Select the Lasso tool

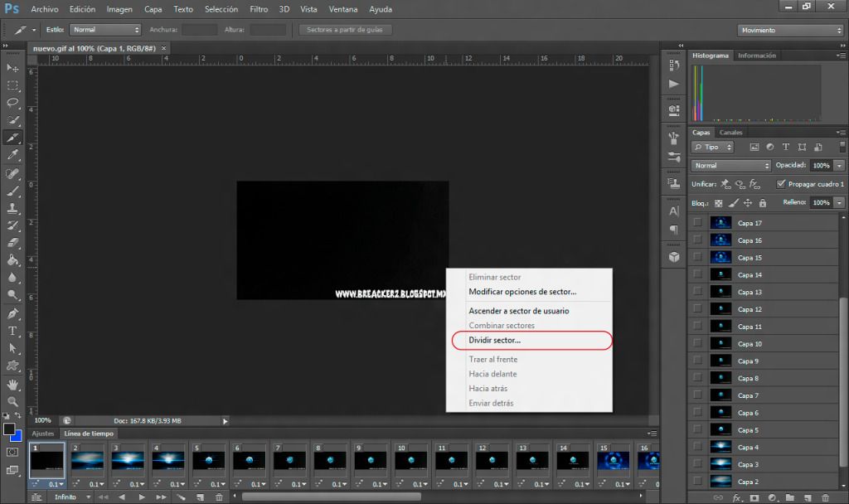pyautogui.click(x=12, y=103)
